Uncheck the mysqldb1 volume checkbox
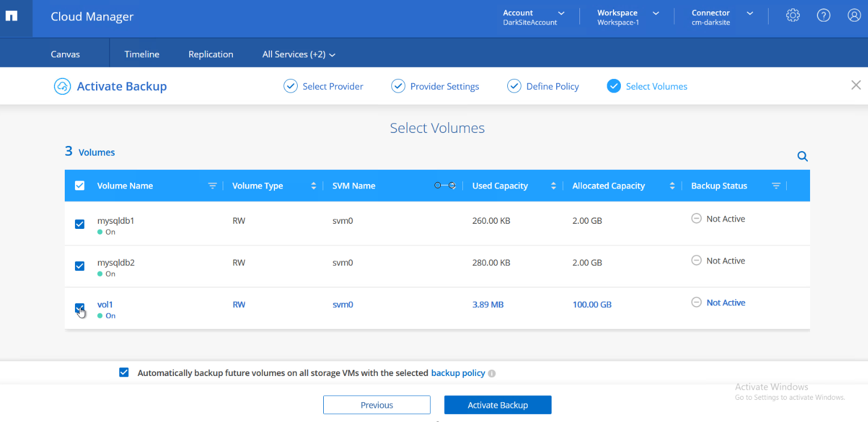 (x=80, y=224)
